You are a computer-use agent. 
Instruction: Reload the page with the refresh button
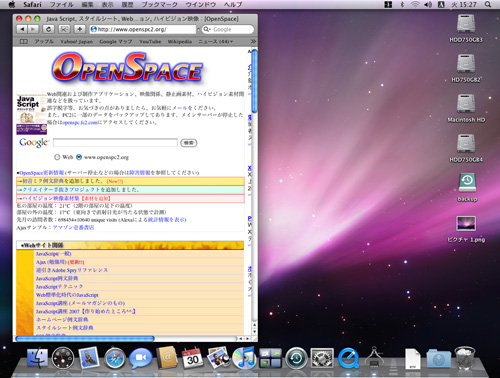pyautogui.click(x=48, y=29)
